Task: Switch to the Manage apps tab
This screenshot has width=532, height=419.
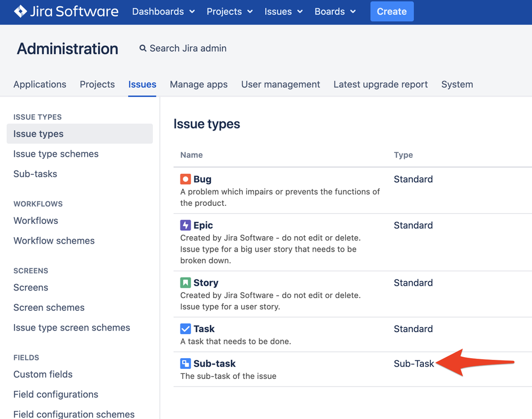Action: 199,84
